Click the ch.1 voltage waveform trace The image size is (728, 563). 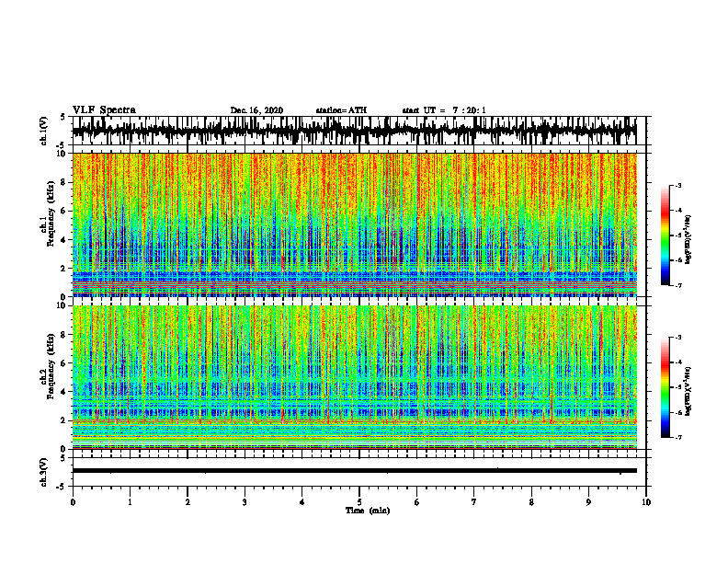tap(355, 131)
